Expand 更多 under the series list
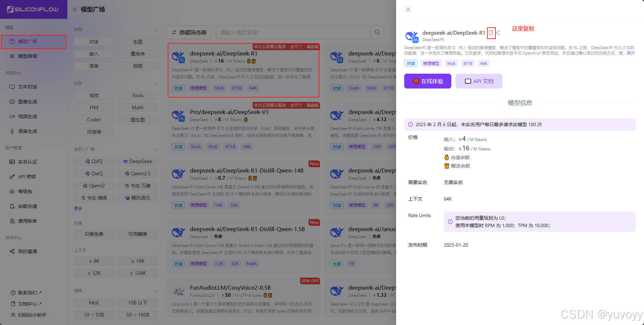This screenshot has width=644, height=325. [78, 208]
